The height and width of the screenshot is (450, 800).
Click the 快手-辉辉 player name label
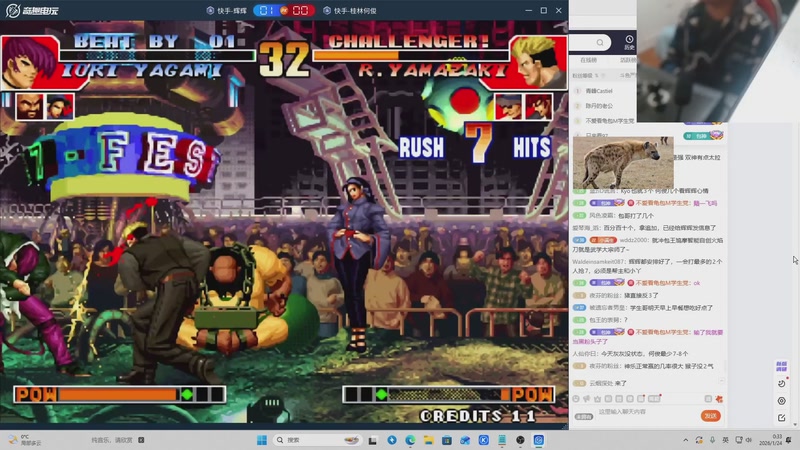[x=232, y=11]
